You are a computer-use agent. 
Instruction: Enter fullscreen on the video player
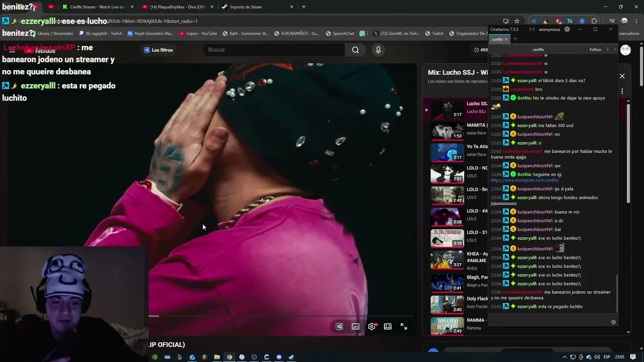[x=404, y=326]
